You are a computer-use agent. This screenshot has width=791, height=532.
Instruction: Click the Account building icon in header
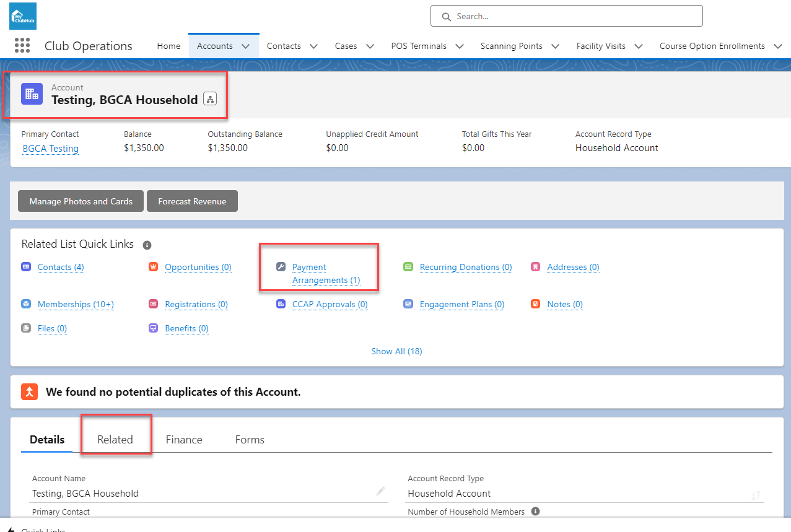(x=32, y=94)
